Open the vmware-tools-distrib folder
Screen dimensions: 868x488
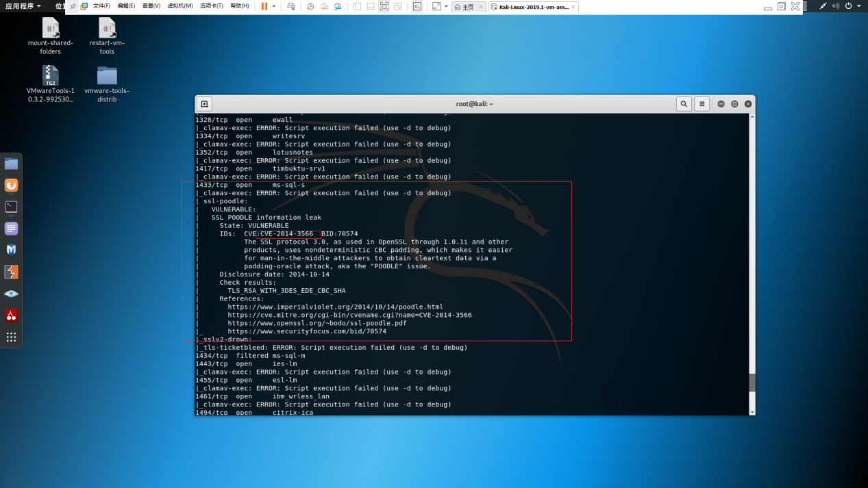click(107, 84)
